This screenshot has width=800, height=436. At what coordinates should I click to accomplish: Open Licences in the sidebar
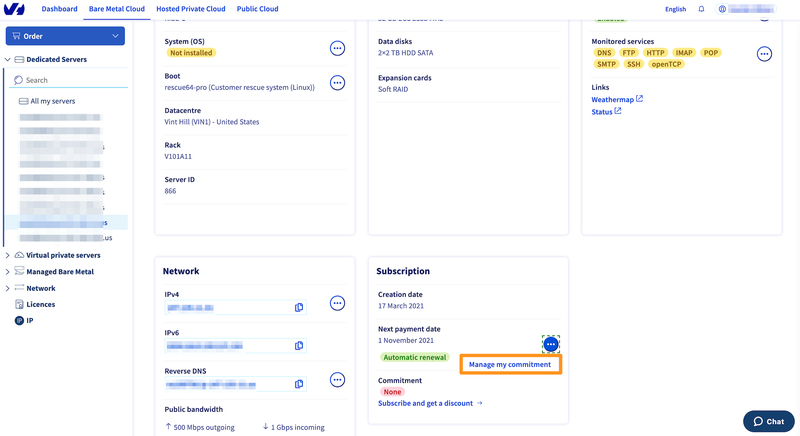pyautogui.click(x=41, y=304)
